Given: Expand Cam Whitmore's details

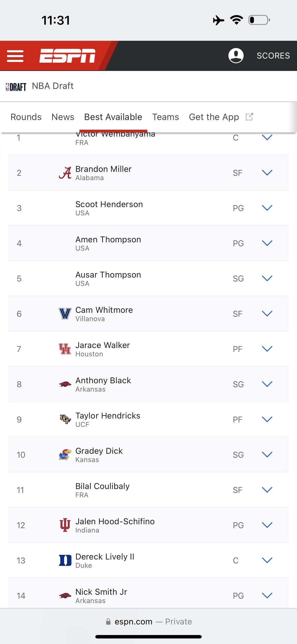Looking at the screenshot, I should [267, 313].
